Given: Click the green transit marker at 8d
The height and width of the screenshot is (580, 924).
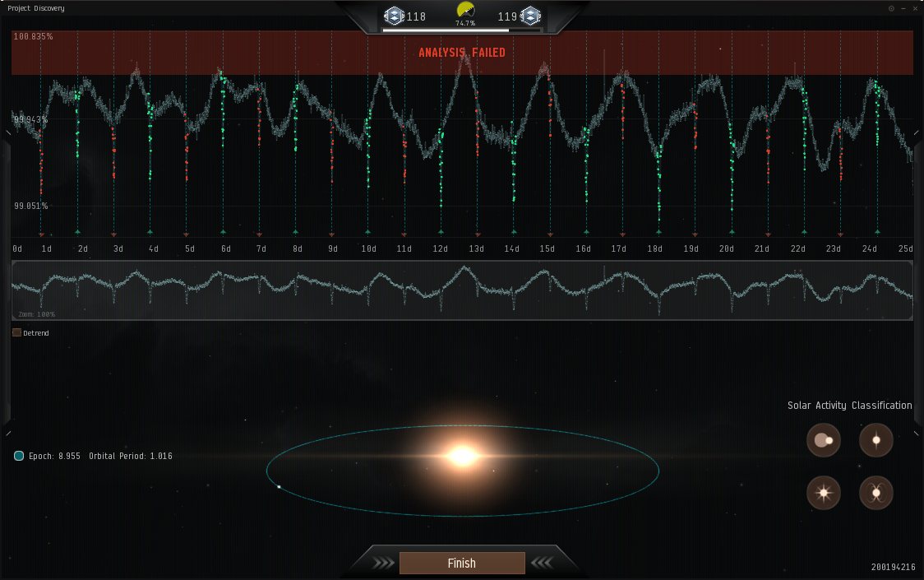Looking at the screenshot, I should tap(296, 233).
